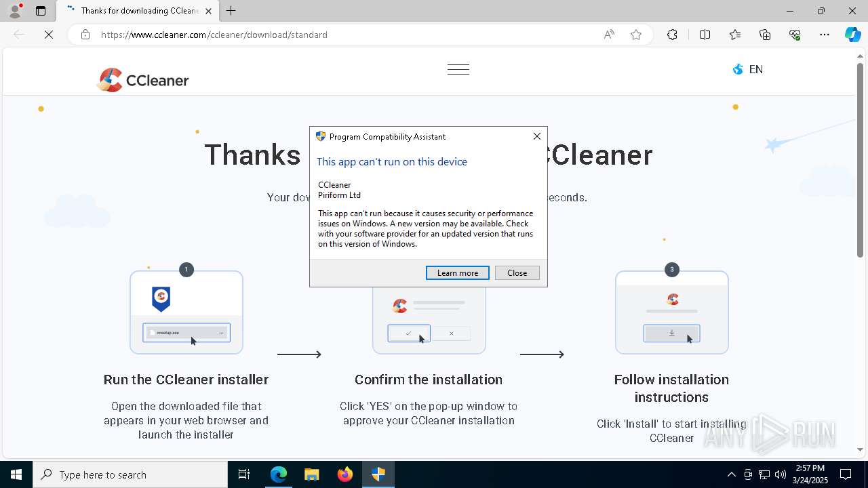Viewport: 868px width, 488px height.
Task: Close the CCleaner browser tab
Action: (209, 11)
